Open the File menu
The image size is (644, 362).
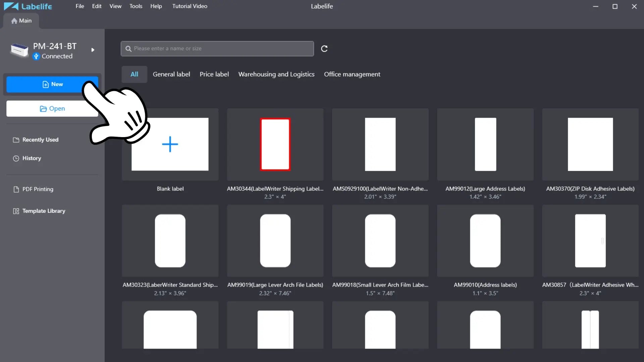[79, 6]
